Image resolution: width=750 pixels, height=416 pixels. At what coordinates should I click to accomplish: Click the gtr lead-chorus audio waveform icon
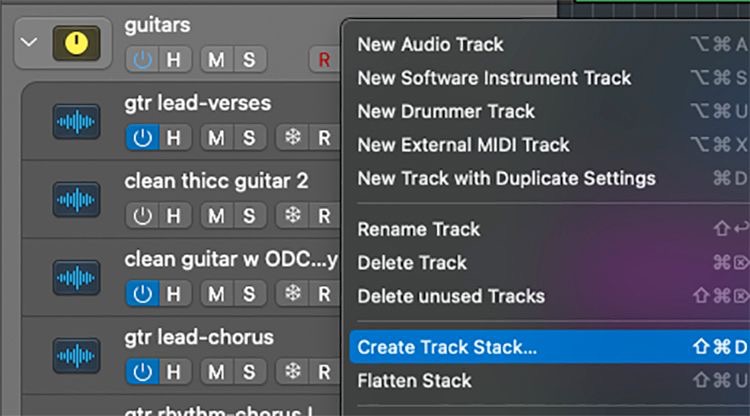77,355
